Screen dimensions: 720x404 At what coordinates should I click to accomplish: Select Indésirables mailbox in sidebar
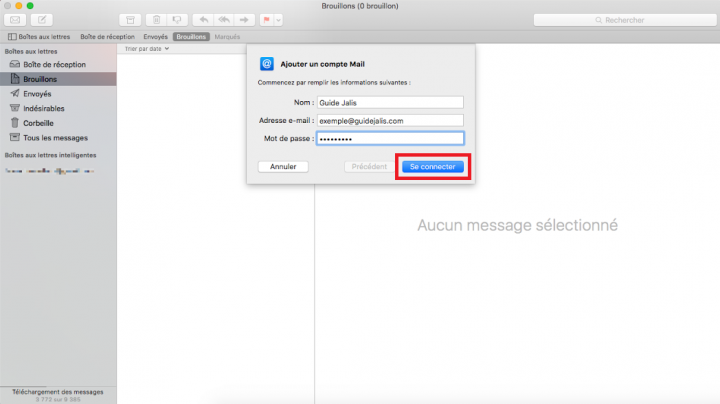pyautogui.click(x=46, y=107)
